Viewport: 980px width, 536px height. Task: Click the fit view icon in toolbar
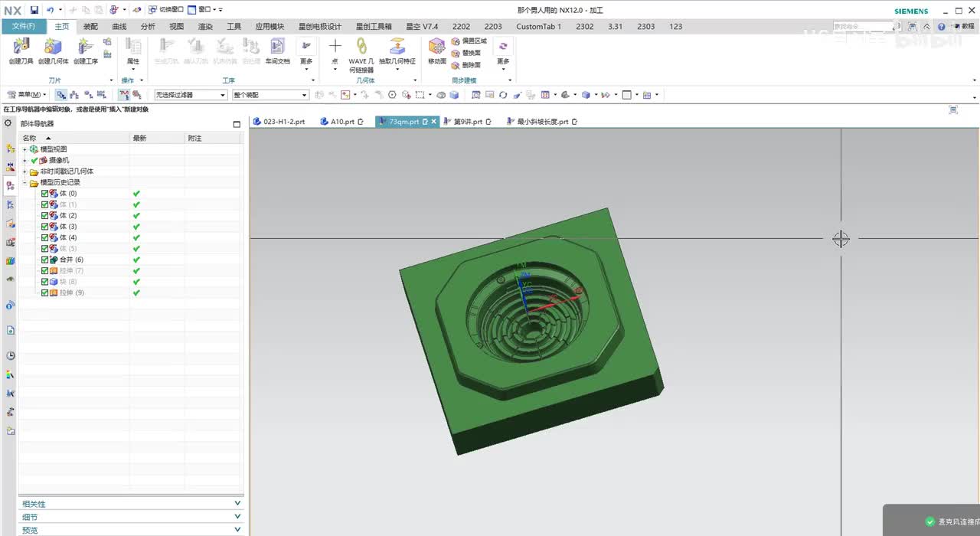[475, 95]
